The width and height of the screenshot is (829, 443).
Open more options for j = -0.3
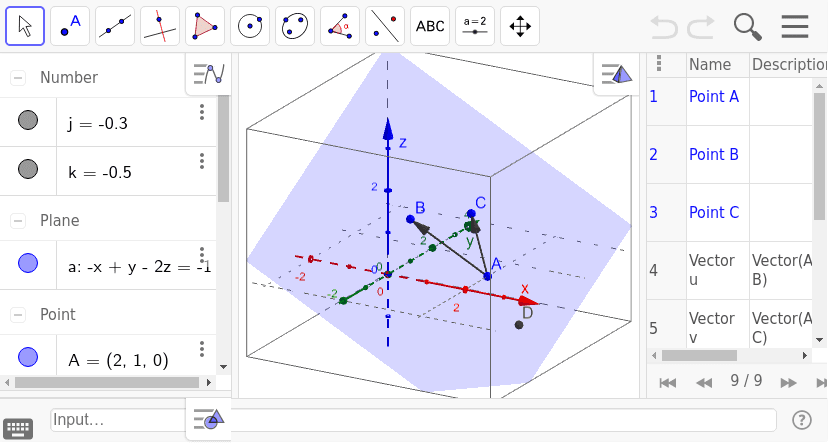[x=201, y=112]
